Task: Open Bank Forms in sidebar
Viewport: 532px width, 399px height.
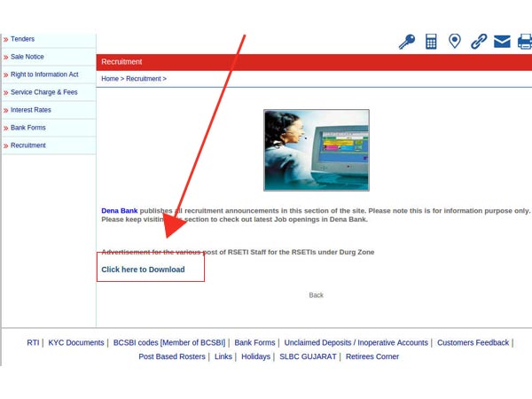Action: [x=28, y=128]
